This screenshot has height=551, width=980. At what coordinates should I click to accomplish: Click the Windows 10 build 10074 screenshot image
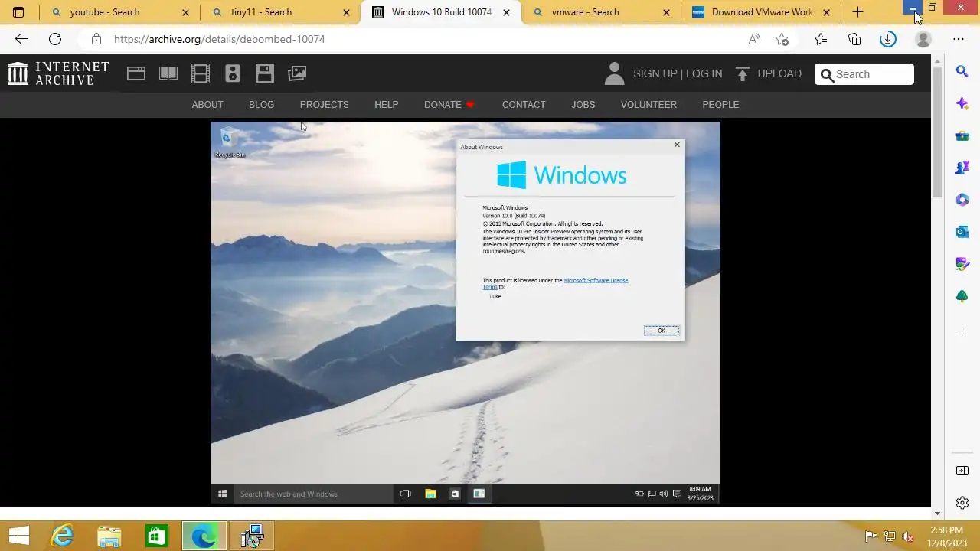tap(465, 313)
